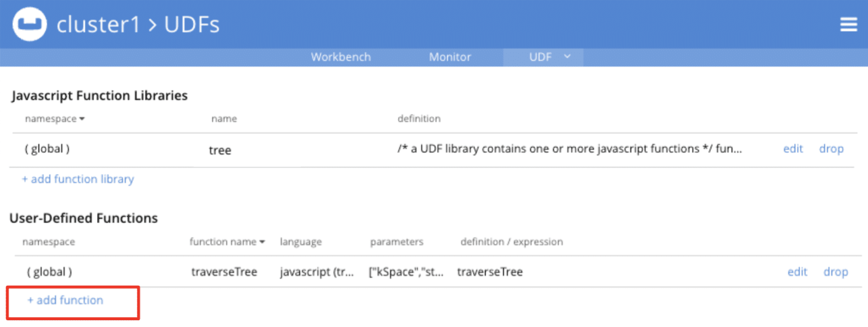Screen dimensions: 868x327
Task: Open the hamburger navigation menu
Action: 848,24
